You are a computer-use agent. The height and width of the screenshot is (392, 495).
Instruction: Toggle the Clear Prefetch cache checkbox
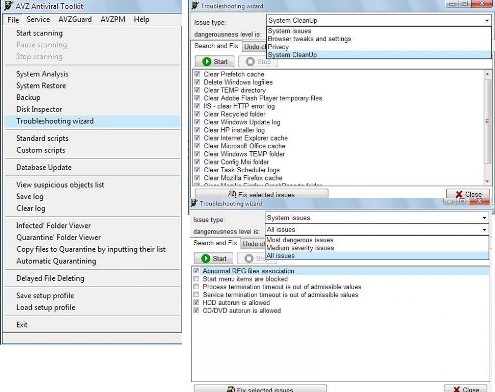pyautogui.click(x=197, y=74)
